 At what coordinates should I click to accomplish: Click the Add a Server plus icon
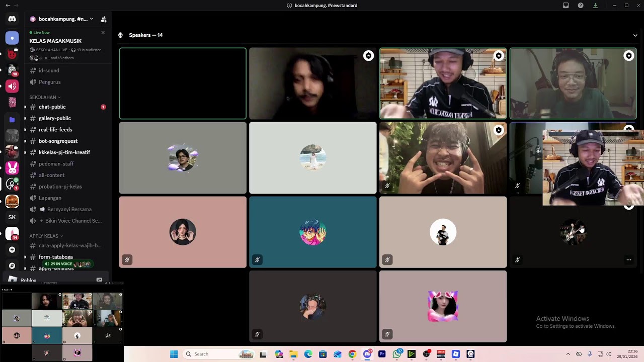pos(12,250)
